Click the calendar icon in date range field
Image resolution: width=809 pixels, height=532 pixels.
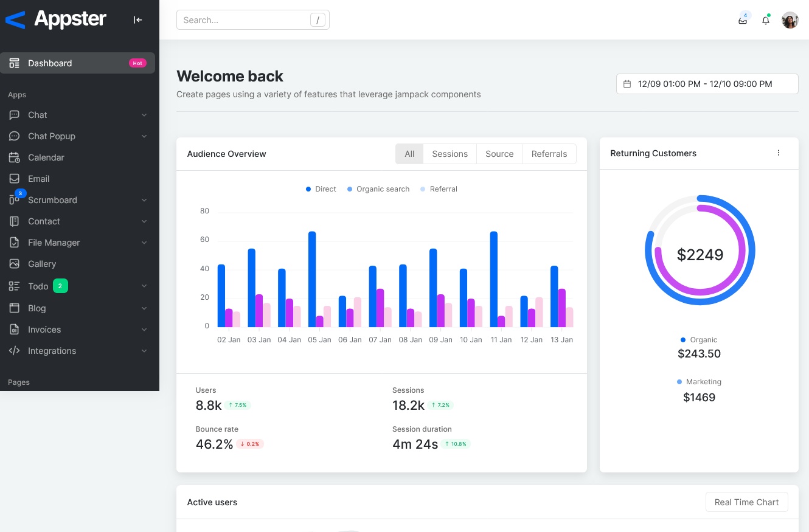[x=627, y=84]
